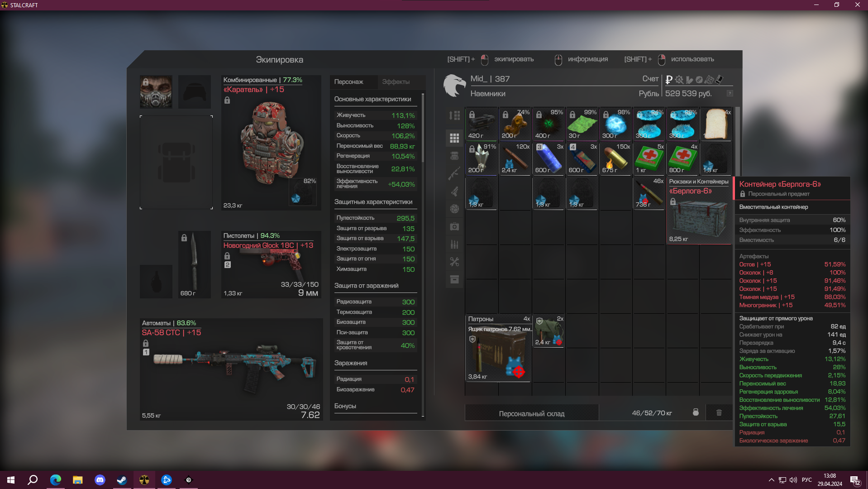This screenshot has width=868, height=489.
Task: Filter inventory by medkit icon
Action: coord(454,226)
